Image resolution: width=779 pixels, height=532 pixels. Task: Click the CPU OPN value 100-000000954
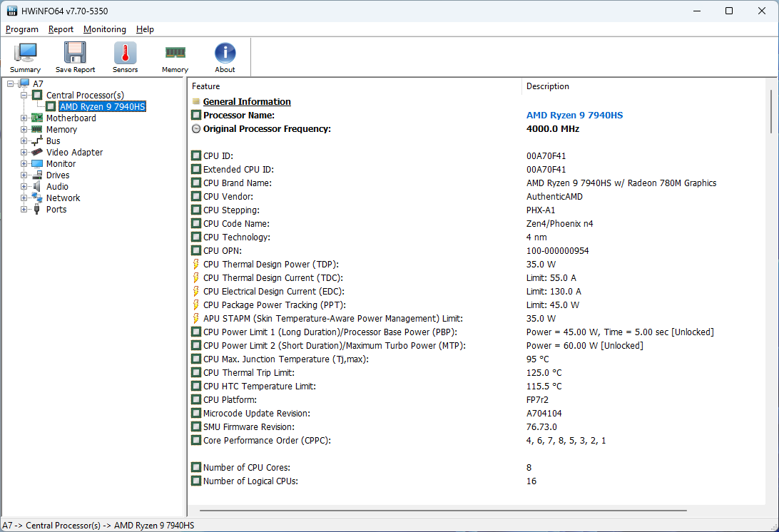tap(557, 251)
